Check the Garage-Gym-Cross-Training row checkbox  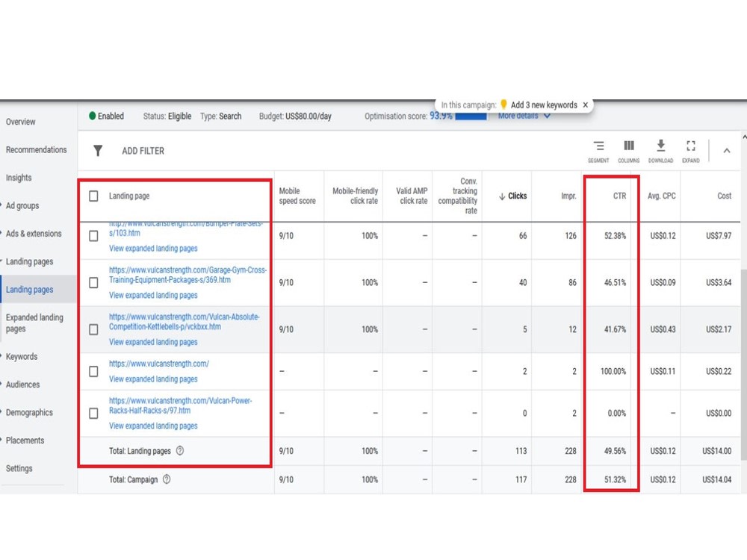pyautogui.click(x=94, y=282)
